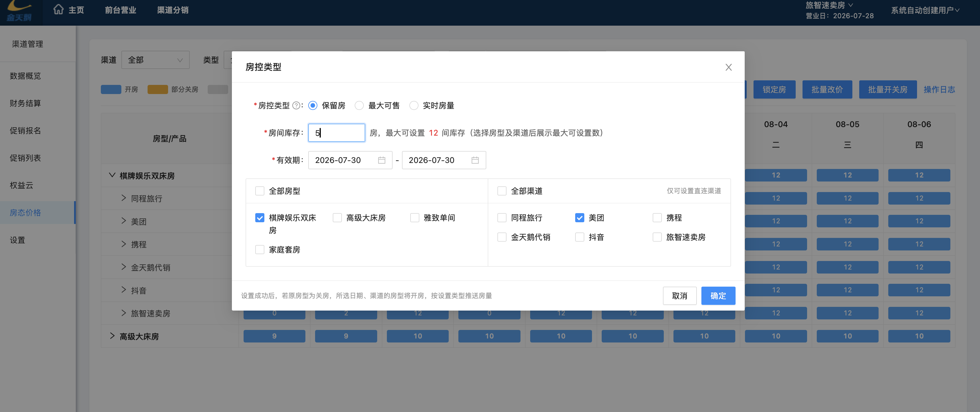
Task: Click the help icon next to 房控类型
Action: [296, 106]
